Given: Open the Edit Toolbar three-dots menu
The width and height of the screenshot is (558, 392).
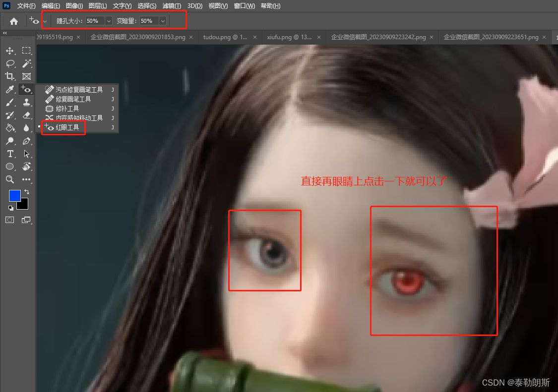Looking at the screenshot, I should click(26, 179).
